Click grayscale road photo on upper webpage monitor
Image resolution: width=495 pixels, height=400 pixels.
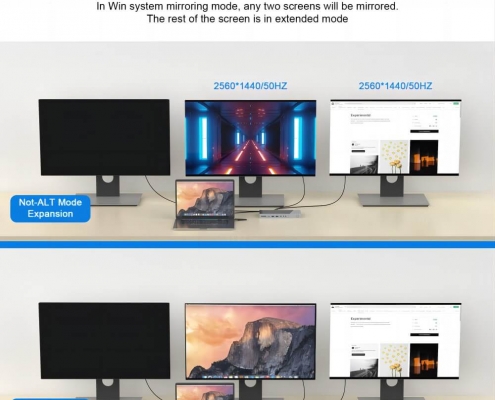(x=364, y=164)
